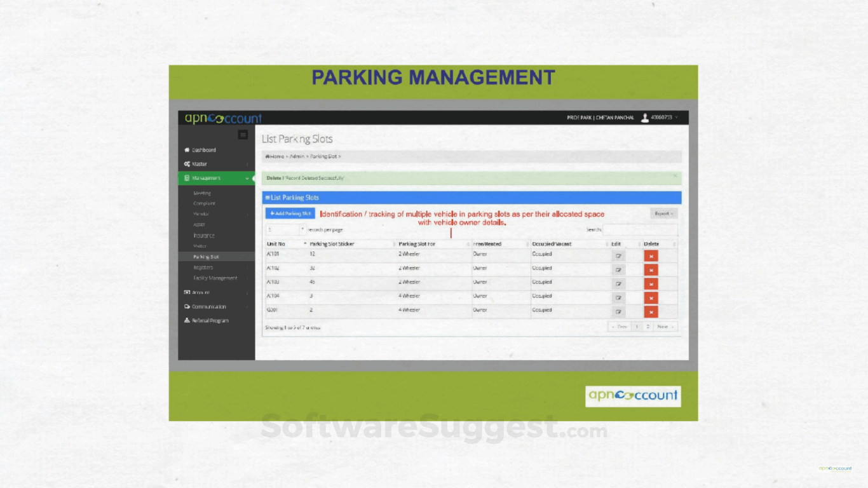Expand the Master sidebar menu

200,164
